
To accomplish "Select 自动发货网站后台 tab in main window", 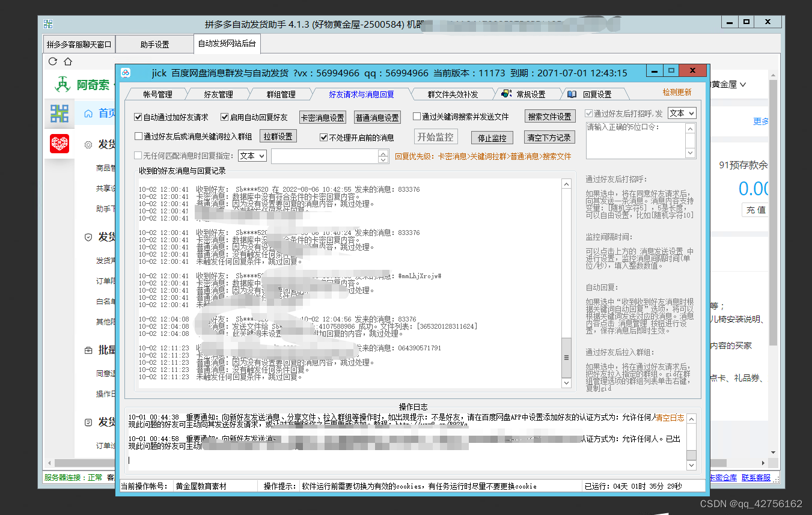I will [227, 44].
